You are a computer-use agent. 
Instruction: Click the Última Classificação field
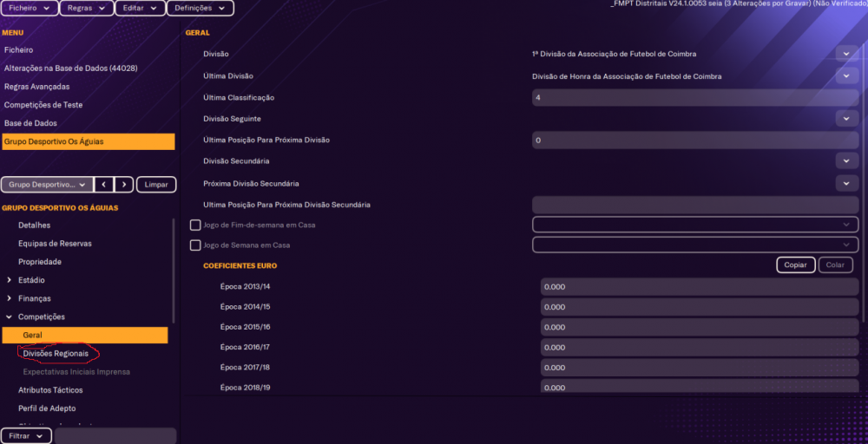pos(695,98)
